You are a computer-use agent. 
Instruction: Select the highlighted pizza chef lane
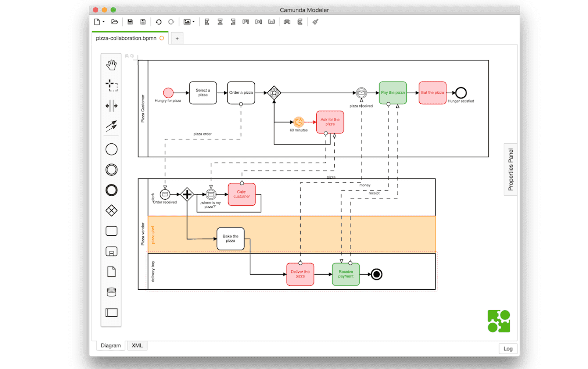click(154, 233)
